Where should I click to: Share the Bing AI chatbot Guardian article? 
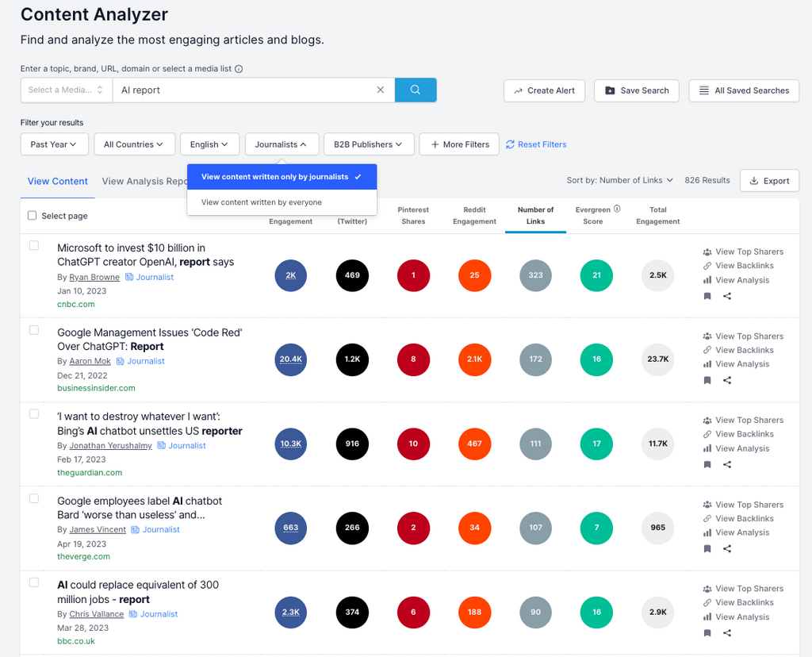click(x=727, y=464)
